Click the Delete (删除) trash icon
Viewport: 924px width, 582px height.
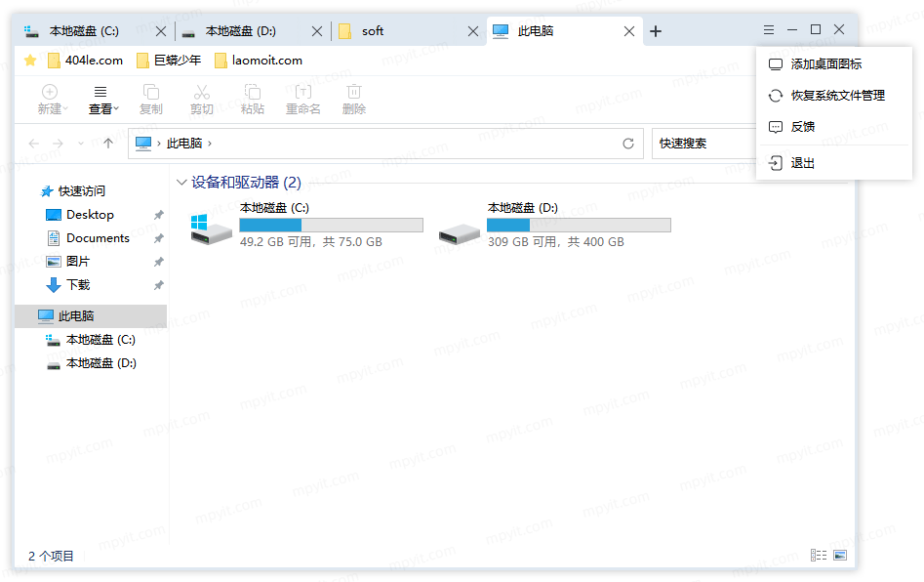point(353,92)
